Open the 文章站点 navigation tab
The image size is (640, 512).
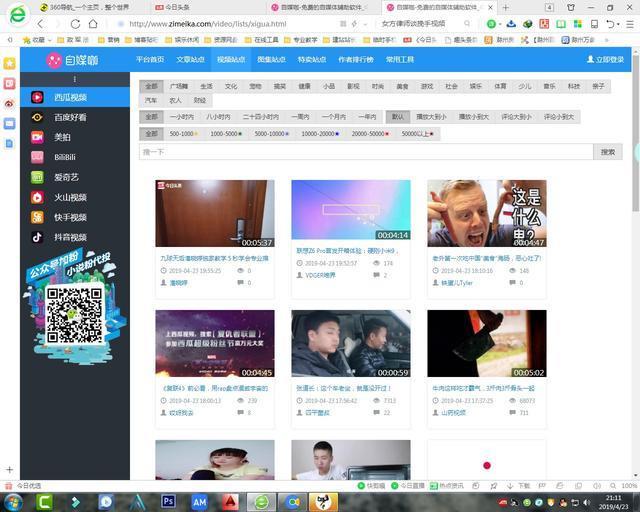click(x=190, y=59)
